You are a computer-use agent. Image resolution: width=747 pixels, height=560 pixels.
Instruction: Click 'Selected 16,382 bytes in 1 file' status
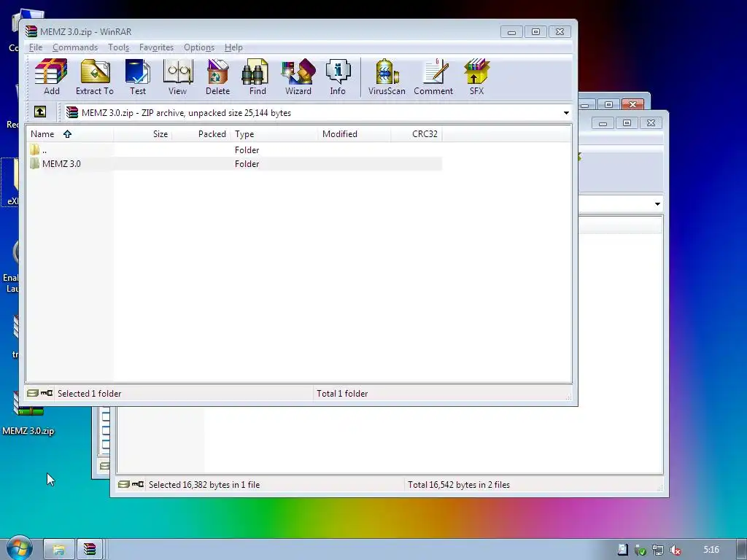point(204,485)
